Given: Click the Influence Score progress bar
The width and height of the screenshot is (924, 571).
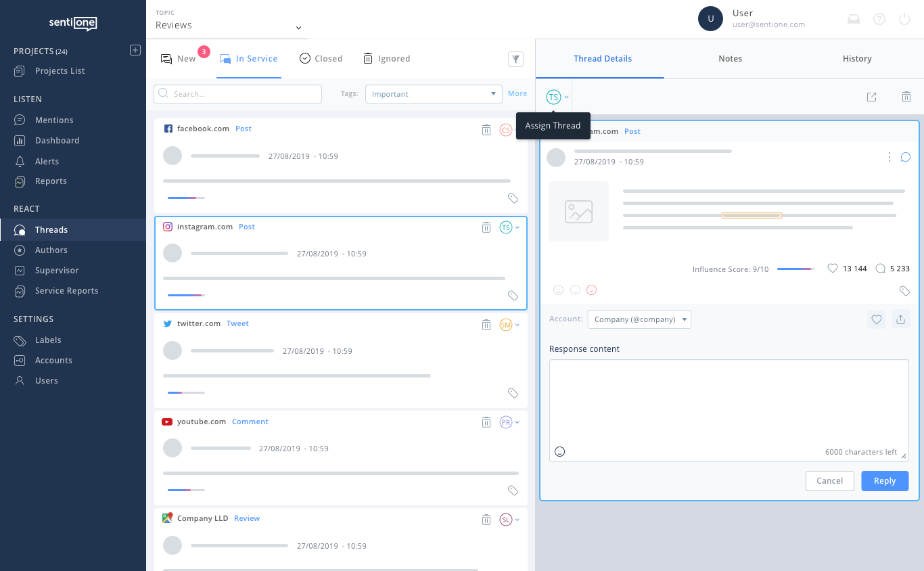Looking at the screenshot, I should pos(795,269).
